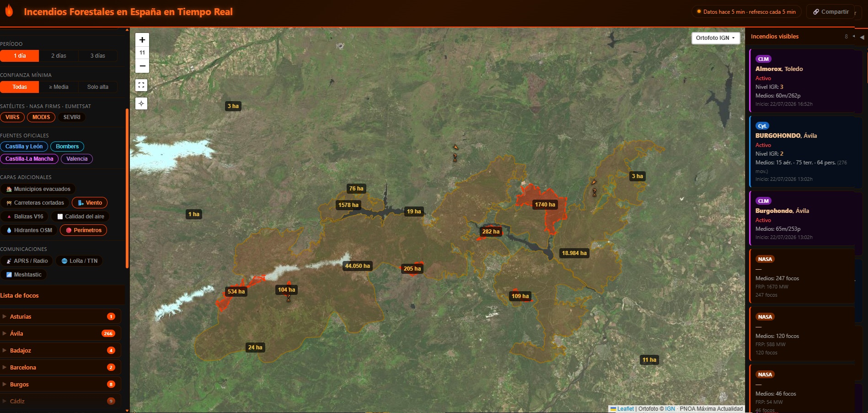Screen dimensions: 868x413
Task: Click the 1740 ha fire marker
Action: (545, 205)
